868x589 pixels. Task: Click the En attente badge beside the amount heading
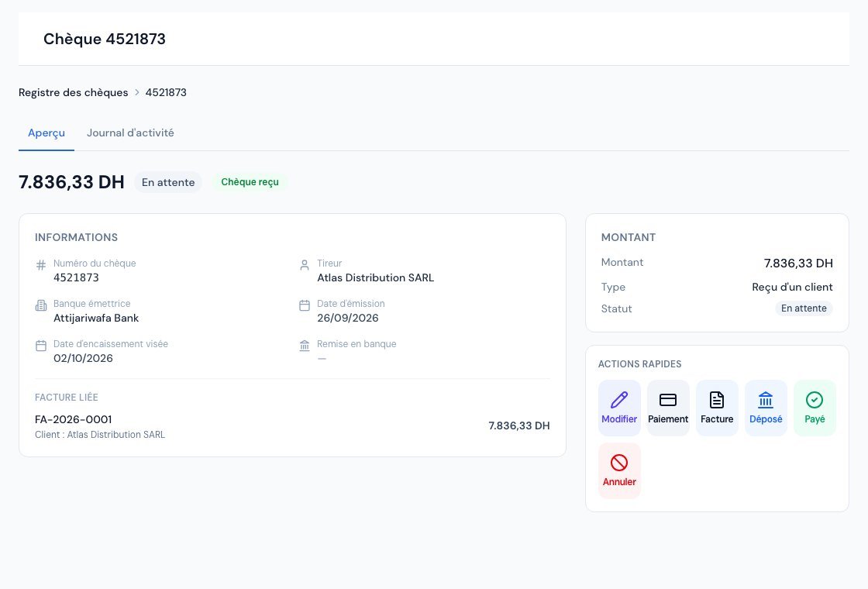[168, 182]
